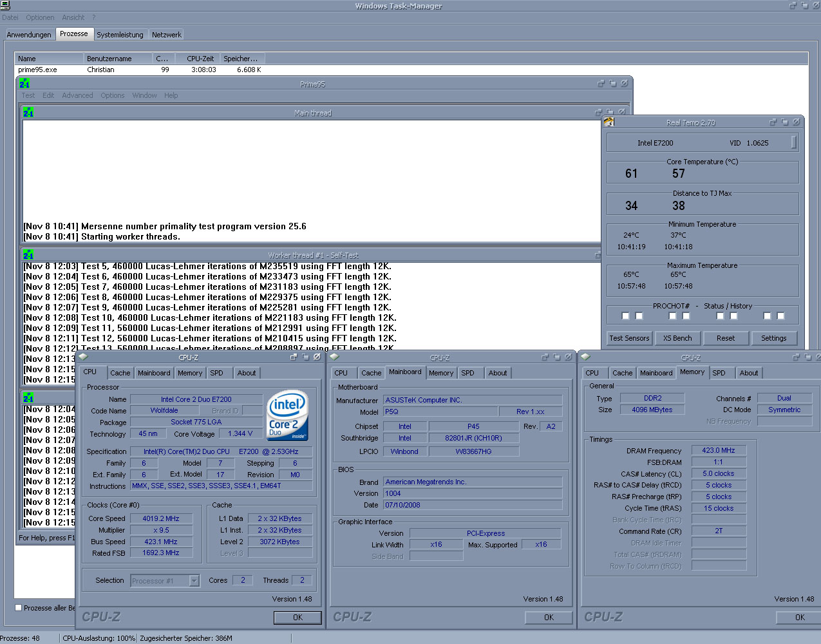
Task: Click the Speicher… column header
Action: pos(242,59)
